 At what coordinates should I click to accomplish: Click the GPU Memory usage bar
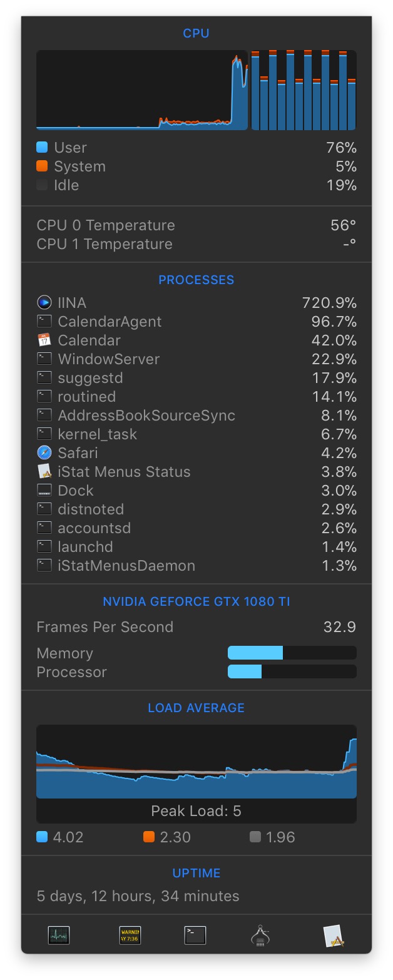(292, 653)
